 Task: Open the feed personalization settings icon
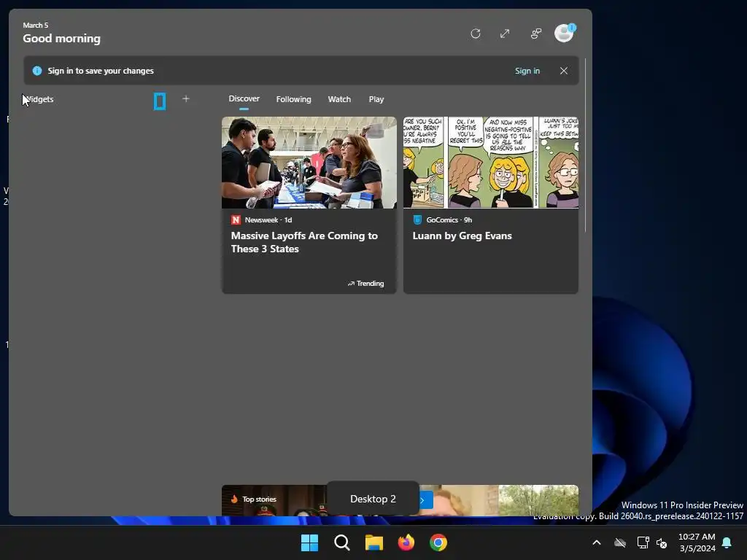536,34
